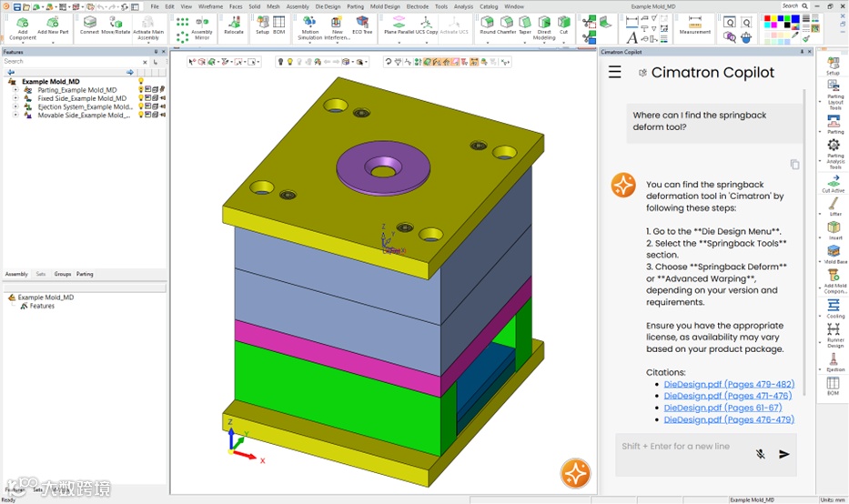
Task: Click the Mold Base sidebar icon
Action: 834,251
